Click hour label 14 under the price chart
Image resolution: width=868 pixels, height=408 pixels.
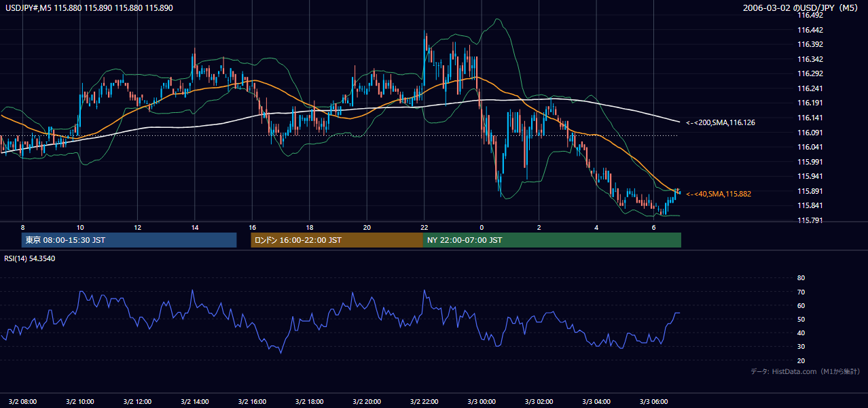pos(195,227)
